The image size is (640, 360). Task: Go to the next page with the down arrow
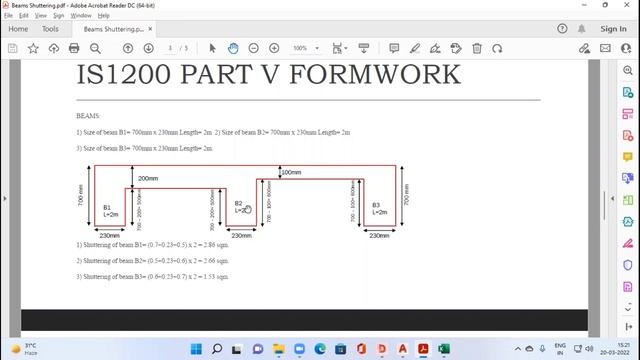coord(149,48)
